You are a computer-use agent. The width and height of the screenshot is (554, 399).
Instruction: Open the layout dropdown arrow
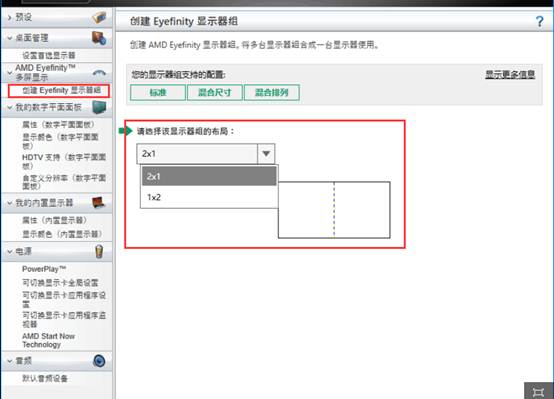coord(266,154)
